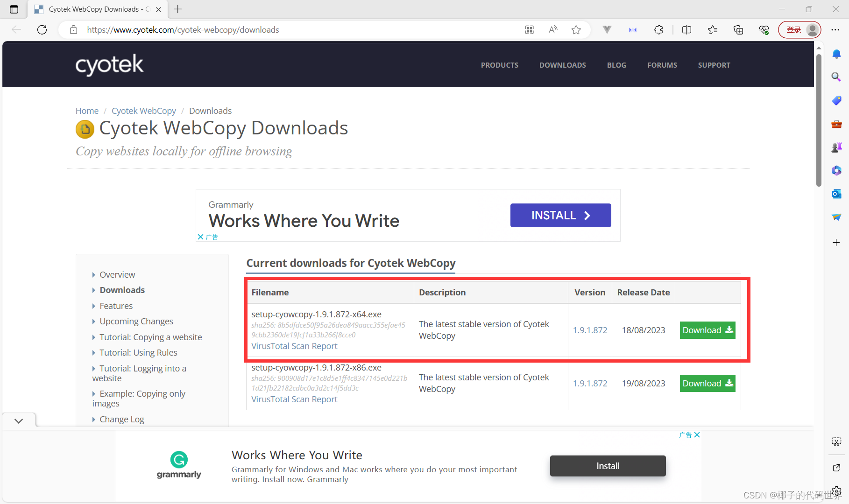Open the screenshot tool in the sidebar
Viewport: 849px width, 504px height.
(836, 441)
